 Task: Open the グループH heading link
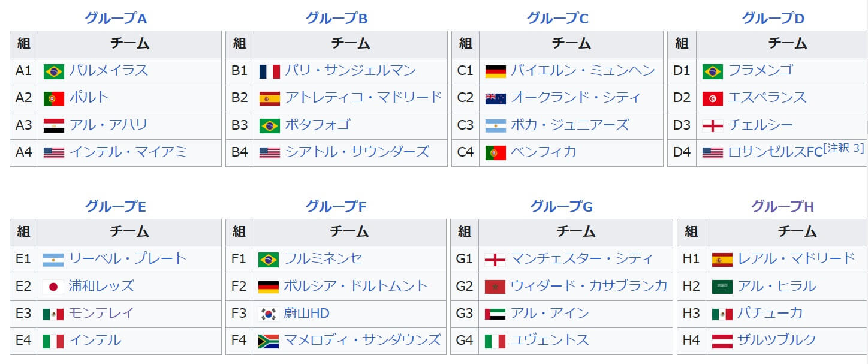[783, 207]
